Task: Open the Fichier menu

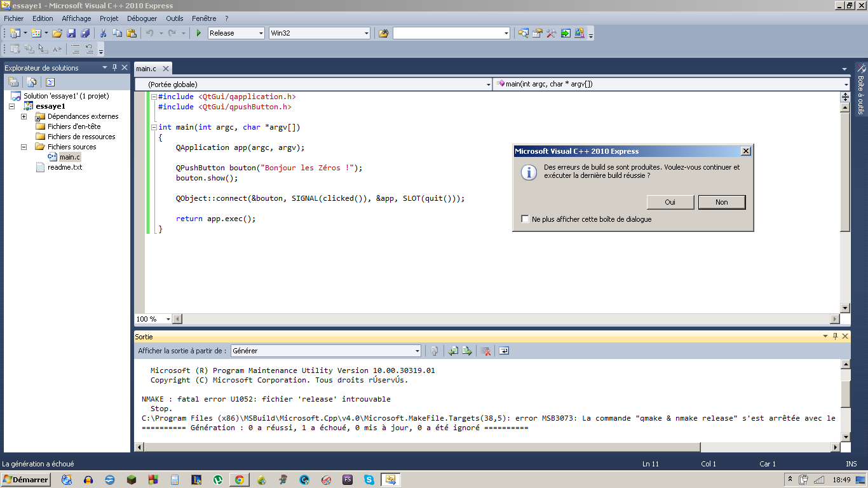Action: pos(13,18)
